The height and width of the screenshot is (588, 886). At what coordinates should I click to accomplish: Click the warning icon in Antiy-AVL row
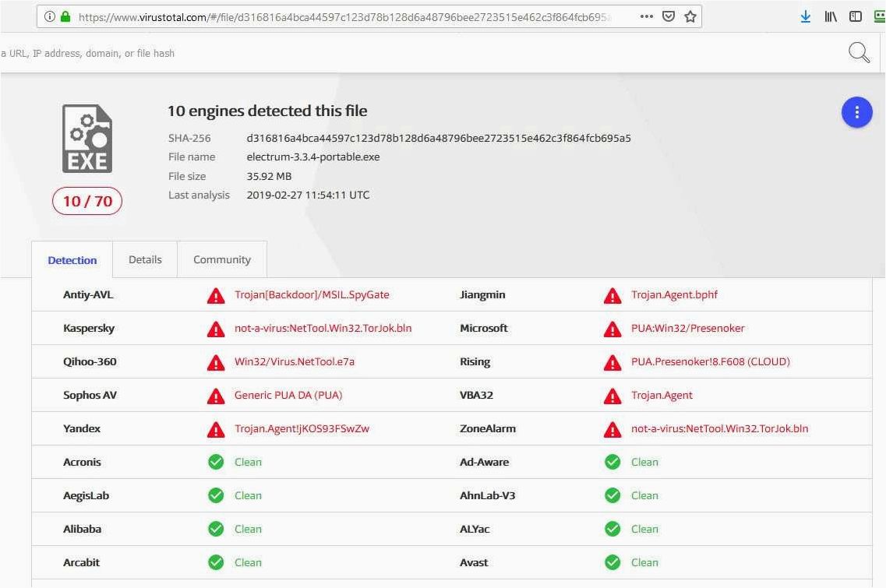pyautogui.click(x=216, y=295)
